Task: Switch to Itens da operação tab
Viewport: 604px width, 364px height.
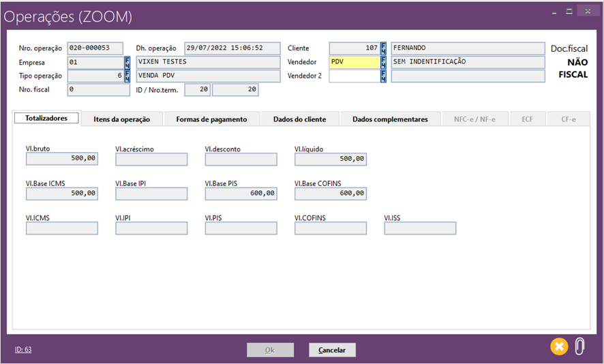Action: click(x=121, y=119)
